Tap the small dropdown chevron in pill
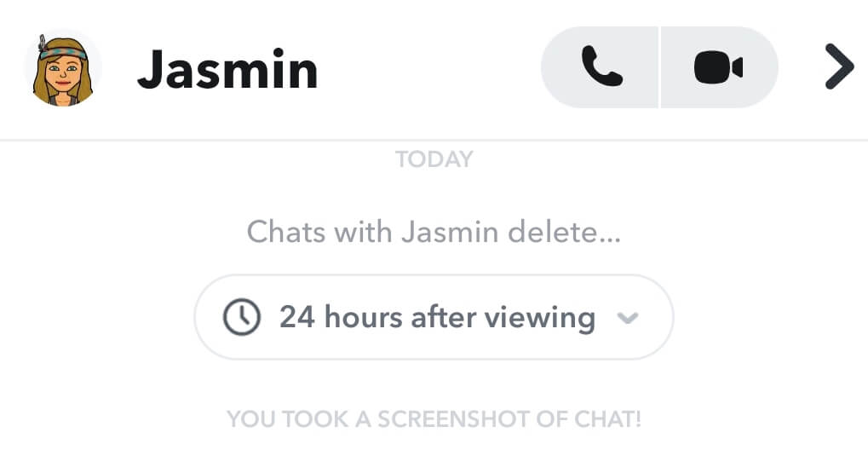The image size is (868, 473). [x=628, y=318]
